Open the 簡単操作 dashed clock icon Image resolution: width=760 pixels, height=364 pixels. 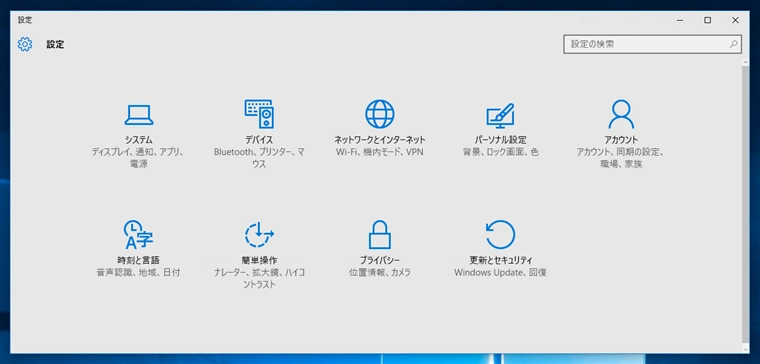pos(259,235)
